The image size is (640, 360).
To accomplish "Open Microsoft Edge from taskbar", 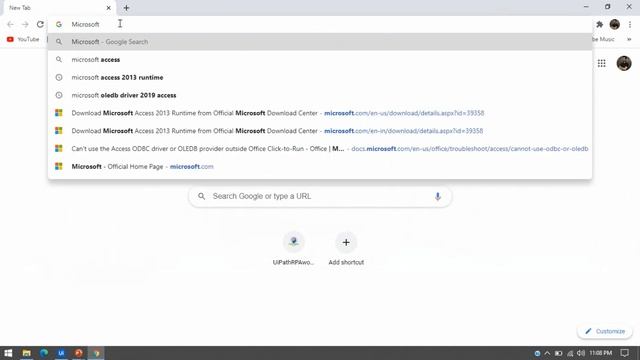I will [x=44, y=353].
